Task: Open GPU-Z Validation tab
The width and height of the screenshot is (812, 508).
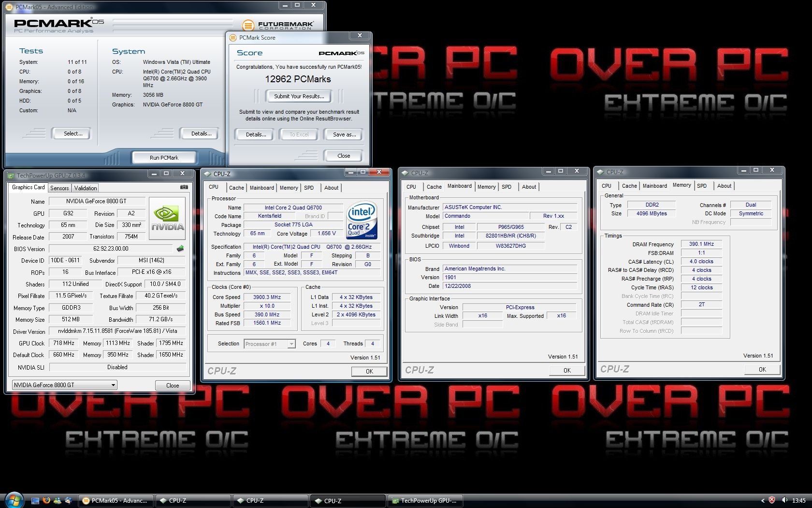Action: click(86, 188)
